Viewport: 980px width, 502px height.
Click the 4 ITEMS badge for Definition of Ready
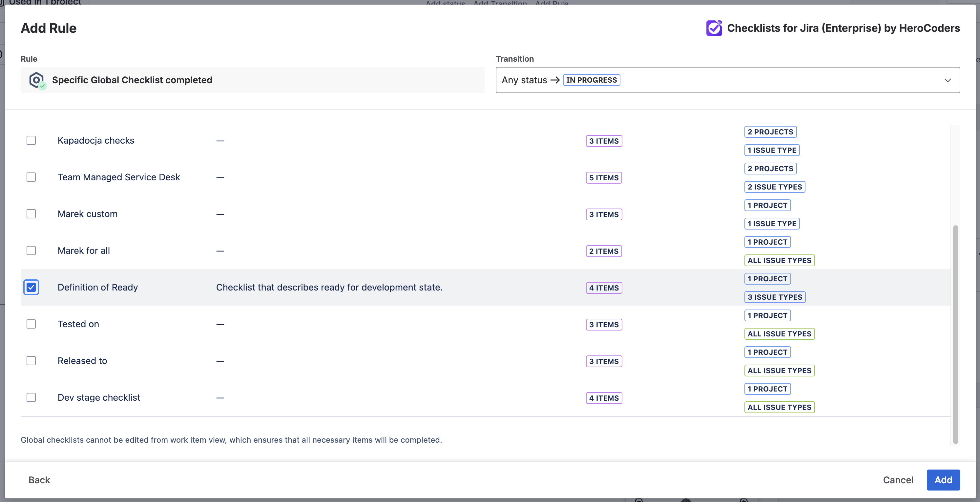click(x=604, y=288)
